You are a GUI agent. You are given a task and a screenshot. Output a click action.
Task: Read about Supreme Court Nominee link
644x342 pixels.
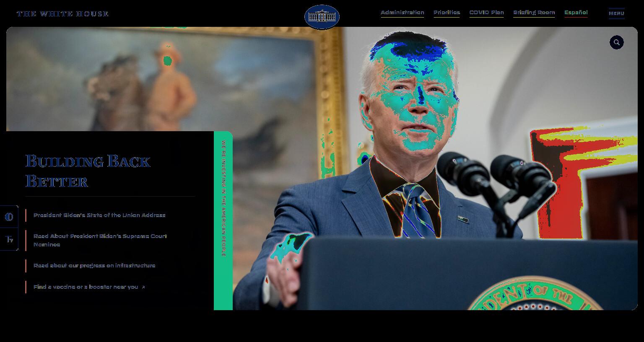click(100, 240)
